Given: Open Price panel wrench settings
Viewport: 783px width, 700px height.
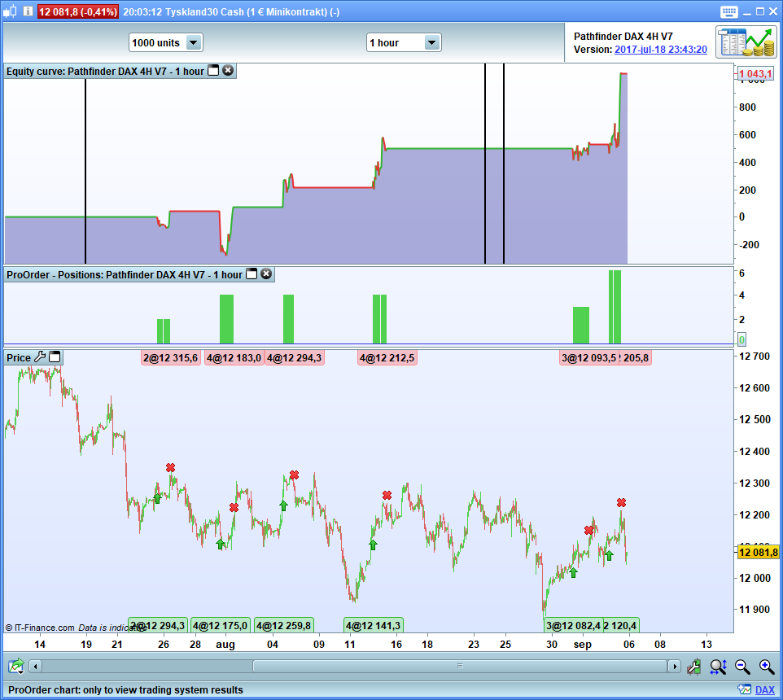Looking at the screenshot, I should pos(40,357).
